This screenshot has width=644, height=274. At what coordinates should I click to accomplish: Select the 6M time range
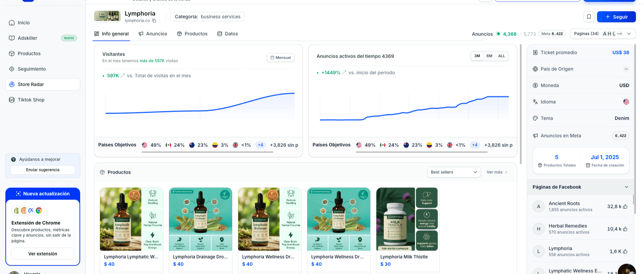tap(489, 56)
